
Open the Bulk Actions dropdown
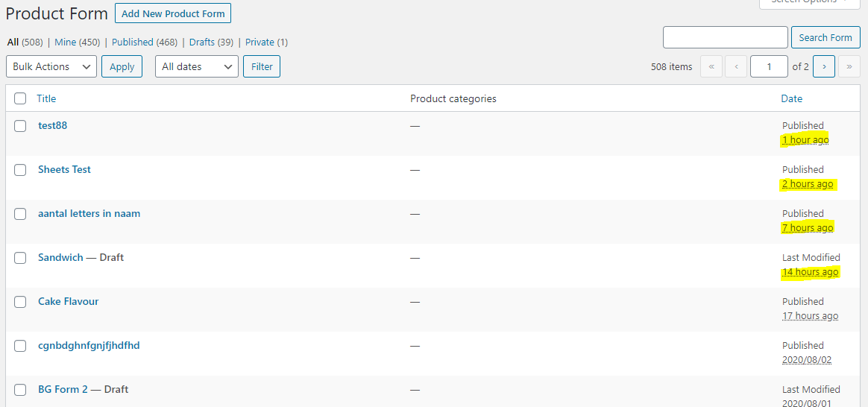[51, 66]
